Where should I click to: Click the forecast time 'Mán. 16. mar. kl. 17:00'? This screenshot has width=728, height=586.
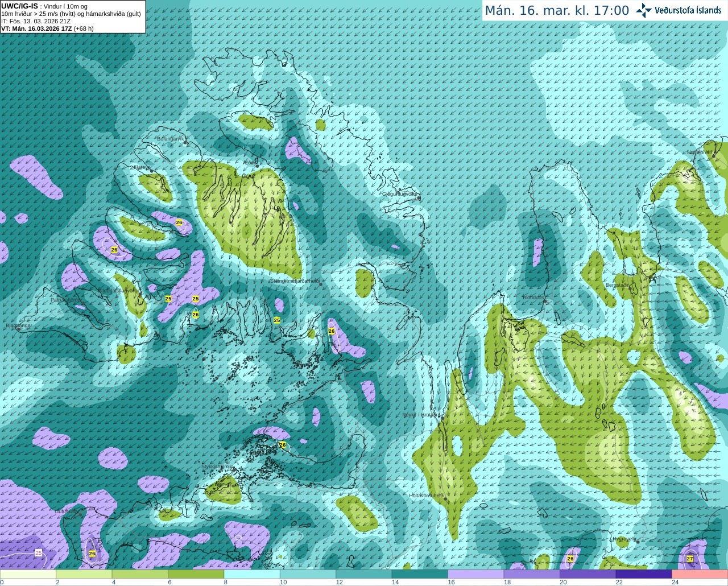pyautogui.click(x=557, y=10)
